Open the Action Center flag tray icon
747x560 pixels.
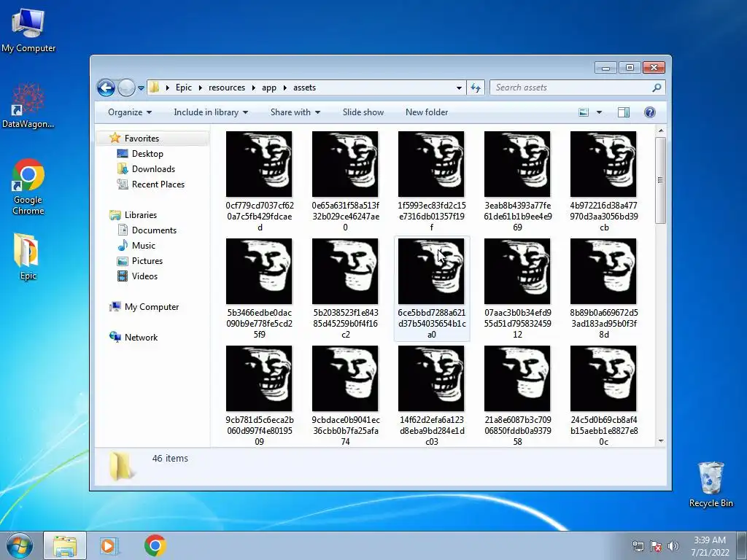pyautogui.click(x=656, y=546)
